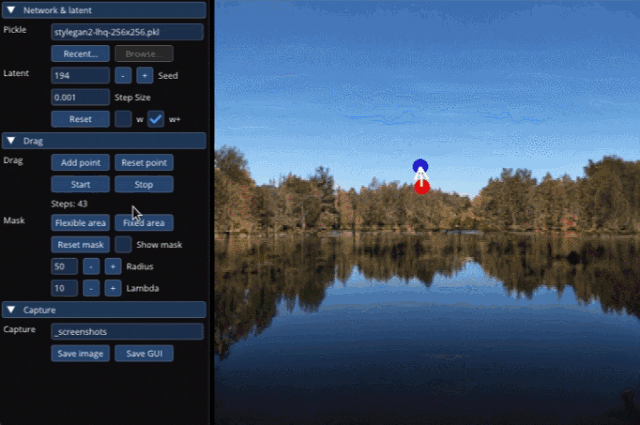Image resolution: width=640 pixels, height=425 pixels.
Task: Select the blue target point on image
Action: point(421,166)
